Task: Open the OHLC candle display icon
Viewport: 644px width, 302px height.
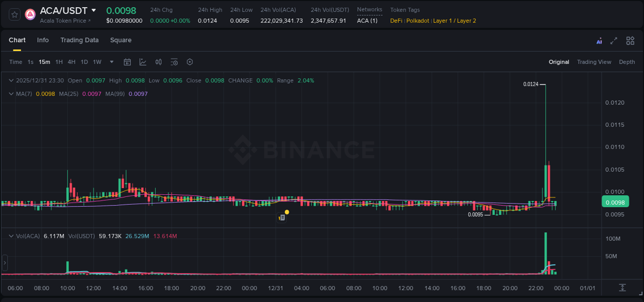Action: click(159, 62)
